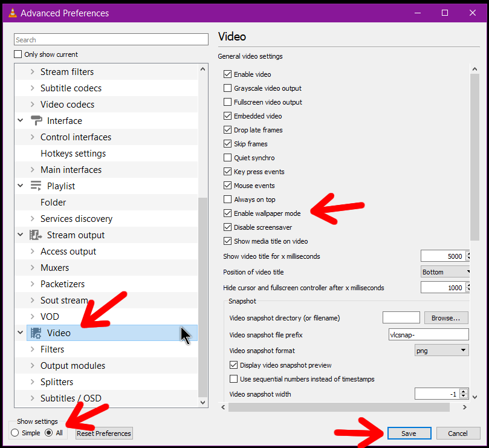
Task: Expand Control interfaces node
Action: click(32, 137)
